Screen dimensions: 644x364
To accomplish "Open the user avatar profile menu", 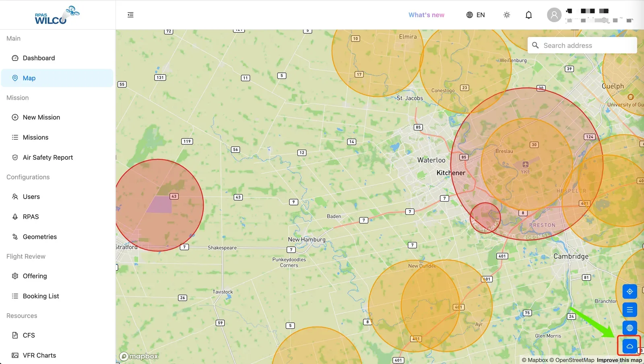I will click(554, 15).
